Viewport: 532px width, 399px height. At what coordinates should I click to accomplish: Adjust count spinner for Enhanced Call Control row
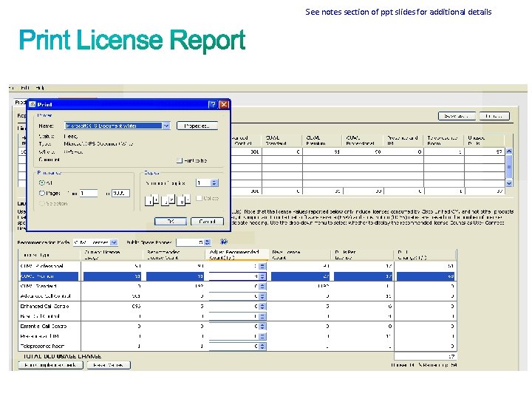coord(262,307)
